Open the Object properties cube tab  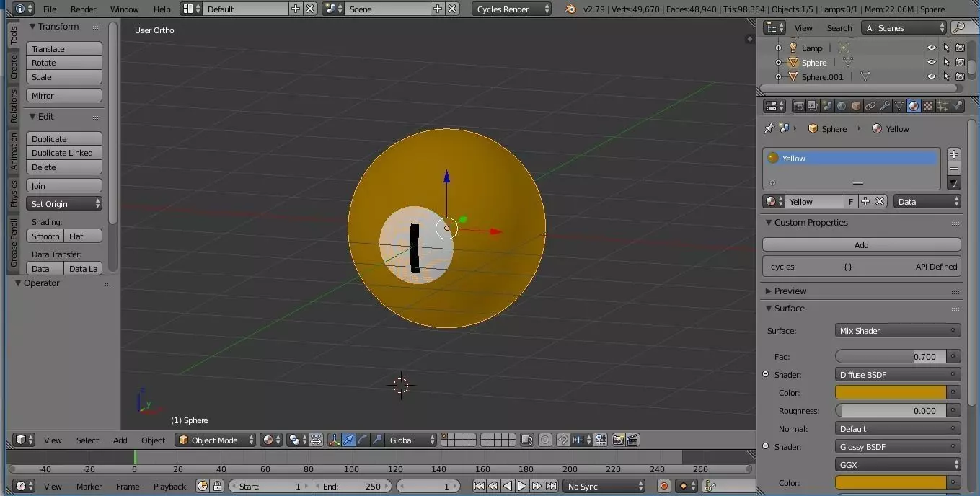click(x=856, y=106)
